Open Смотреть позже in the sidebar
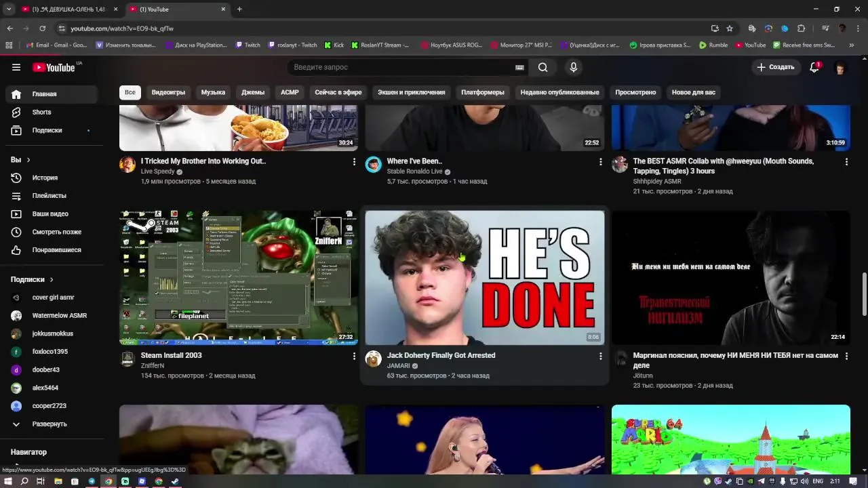This screenshot has height=488, width=868. [53, 232]
